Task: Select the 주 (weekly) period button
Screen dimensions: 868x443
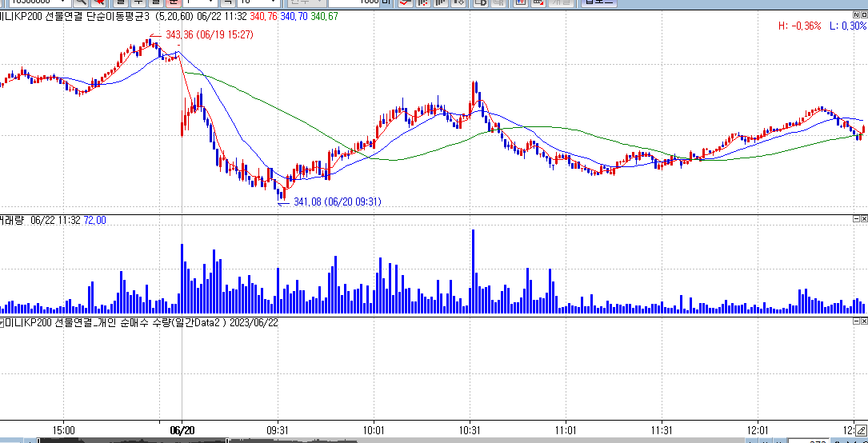Action: (137, 2)
